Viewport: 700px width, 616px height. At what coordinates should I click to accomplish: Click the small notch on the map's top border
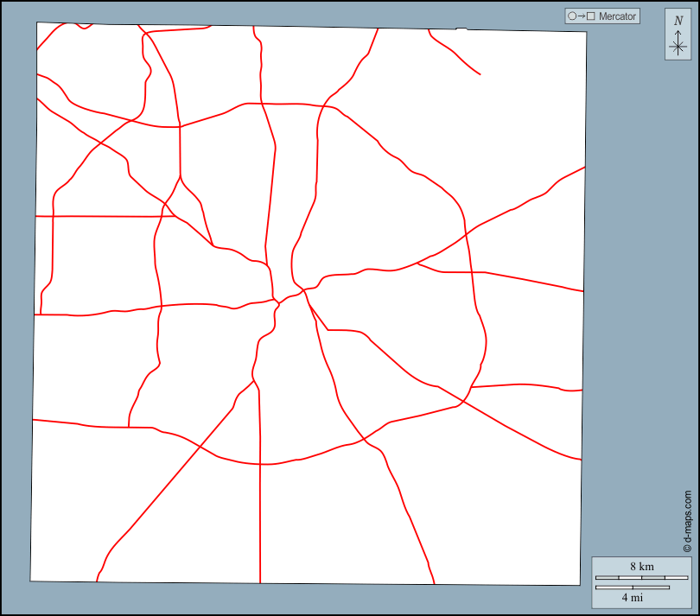tap(461, 29)
